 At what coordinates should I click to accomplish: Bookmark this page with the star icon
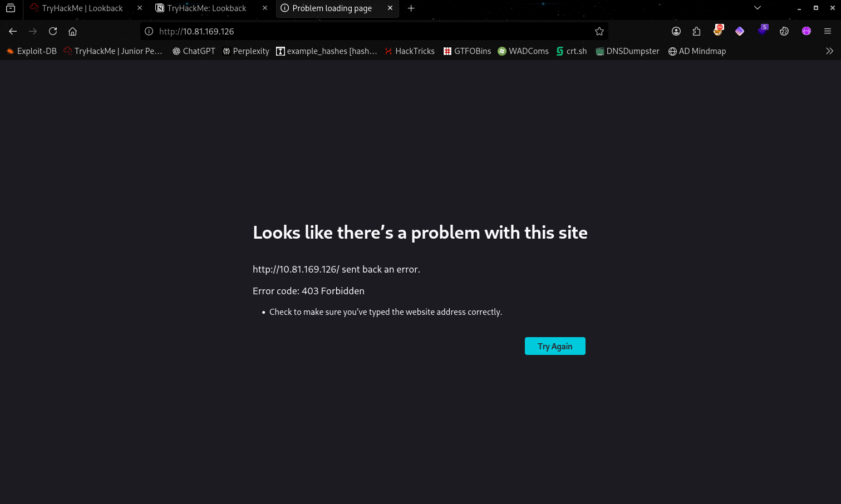[599, 31]
